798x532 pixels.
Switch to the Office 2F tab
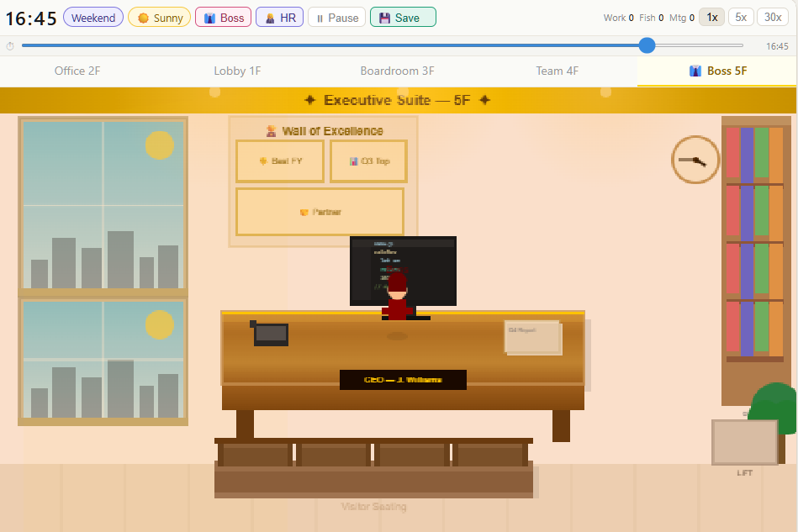tap(77, 71)
